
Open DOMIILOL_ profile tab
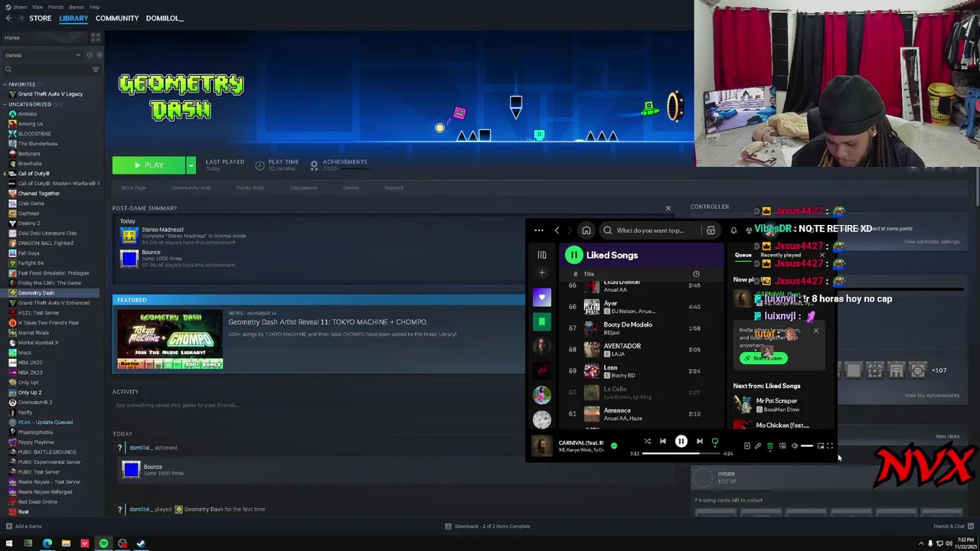click(165, 18)
